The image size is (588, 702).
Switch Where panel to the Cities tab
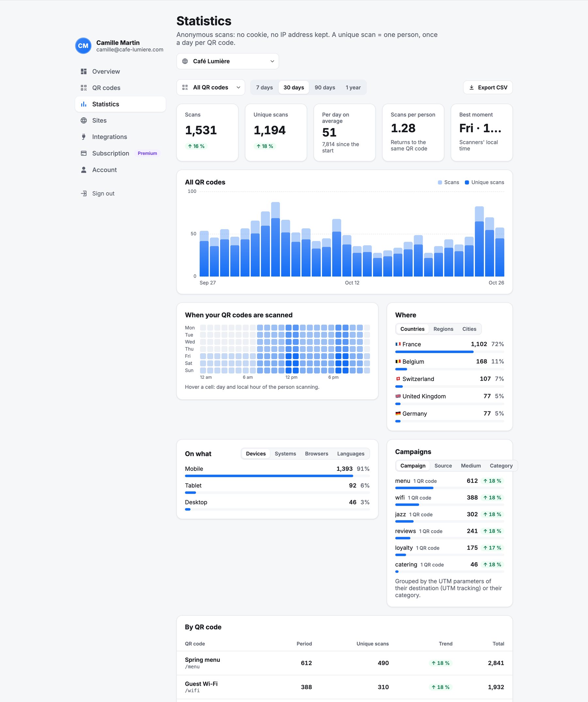click(469, 329)
